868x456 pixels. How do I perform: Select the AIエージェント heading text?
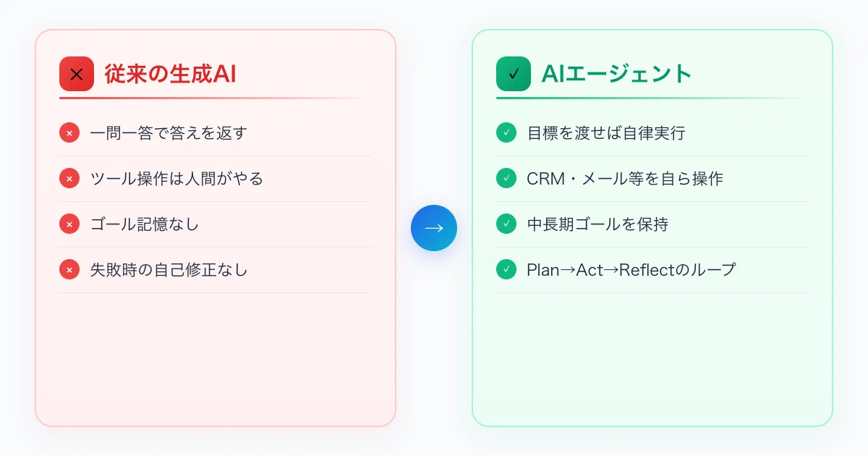(x=617, y=74)
